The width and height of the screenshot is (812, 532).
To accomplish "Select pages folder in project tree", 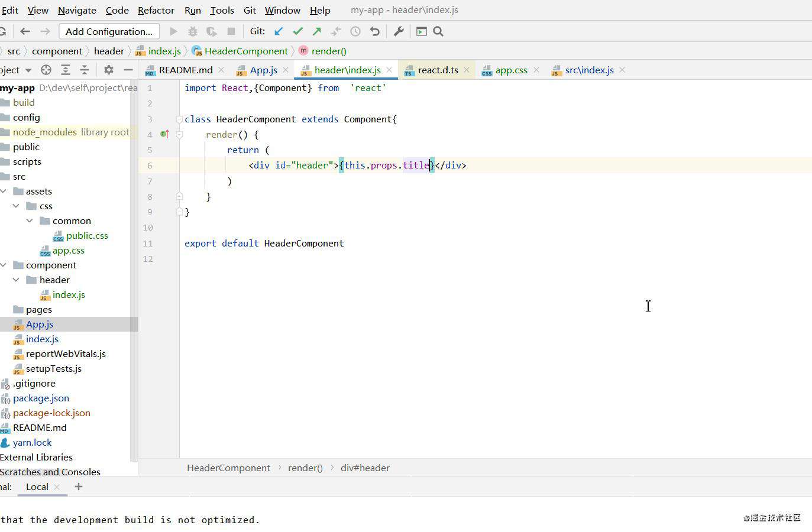I will [39, 309].
